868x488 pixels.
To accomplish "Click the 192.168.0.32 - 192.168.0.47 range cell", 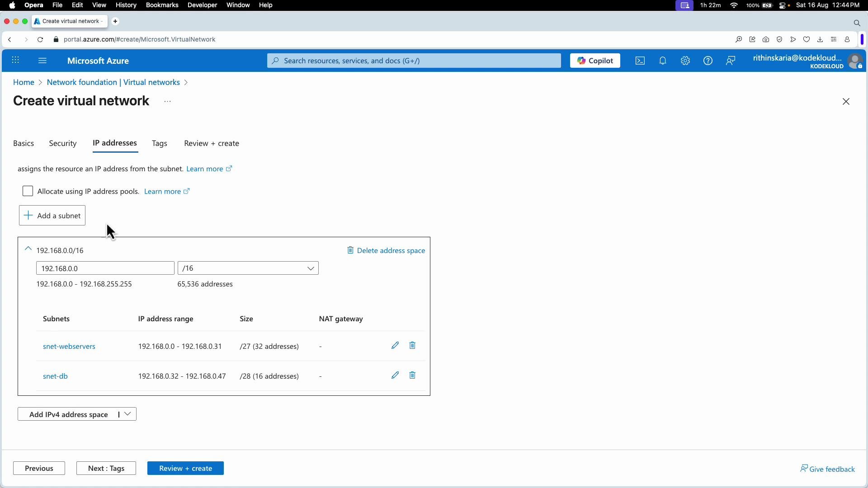I will pyautogui.click(x=182, y=376).
